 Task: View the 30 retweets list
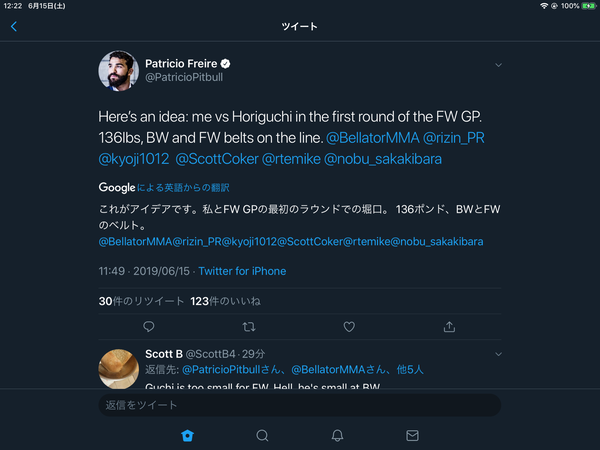[x=141, y=300]
